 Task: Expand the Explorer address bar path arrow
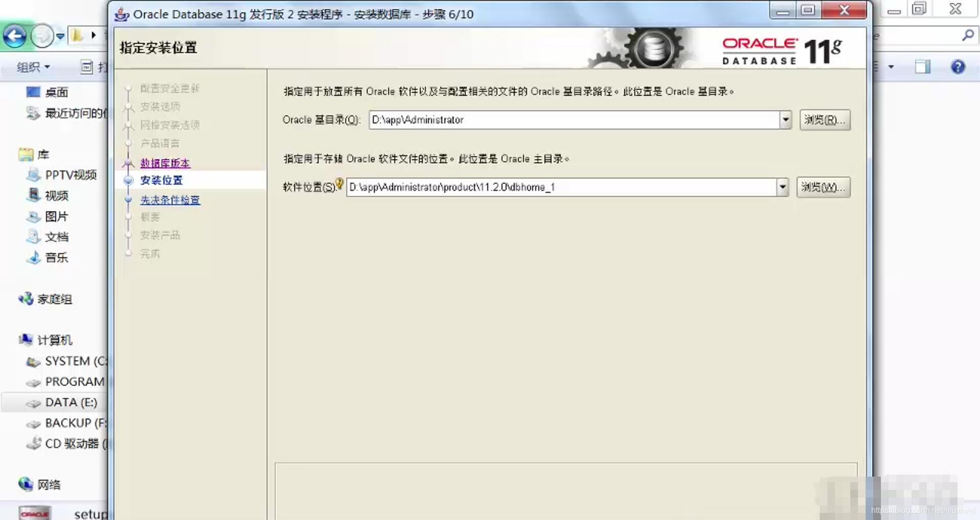(x=93, y=35)
